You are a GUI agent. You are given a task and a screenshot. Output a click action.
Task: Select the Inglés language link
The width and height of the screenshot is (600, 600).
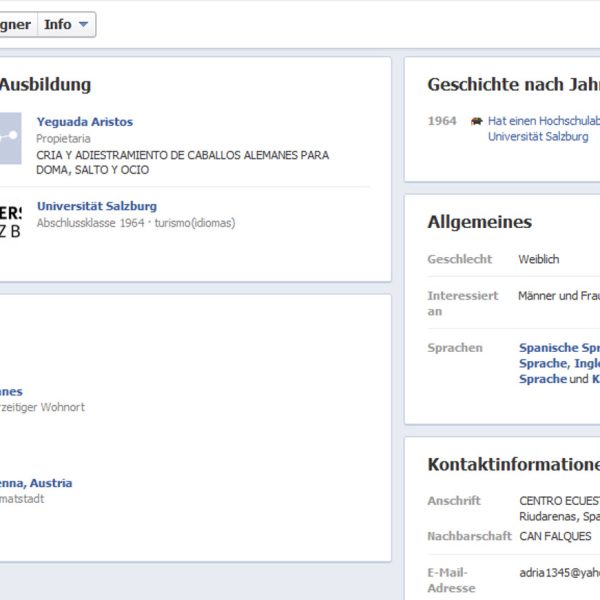coord(586,364)
